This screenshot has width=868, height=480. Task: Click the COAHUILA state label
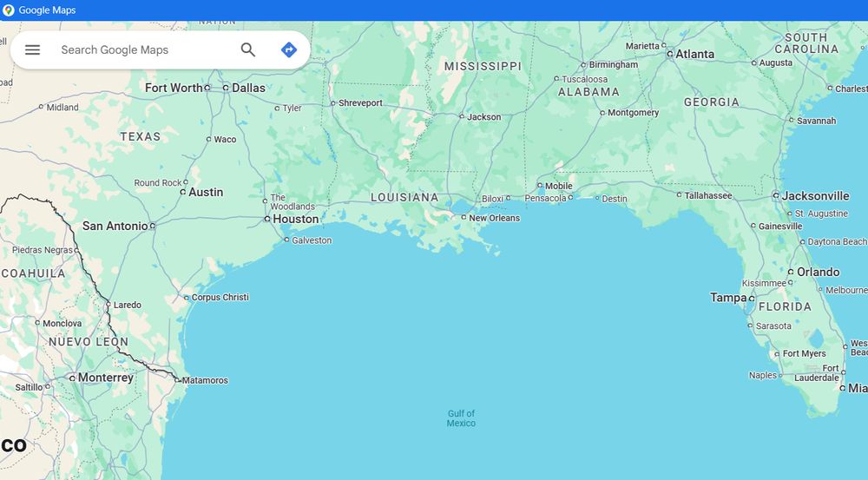(33, 273)
